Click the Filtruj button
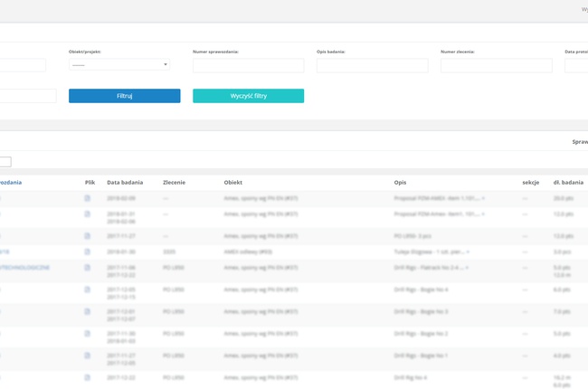Image resolution: width=588 pixels, height=389 pixels. (x=124, y=96)
